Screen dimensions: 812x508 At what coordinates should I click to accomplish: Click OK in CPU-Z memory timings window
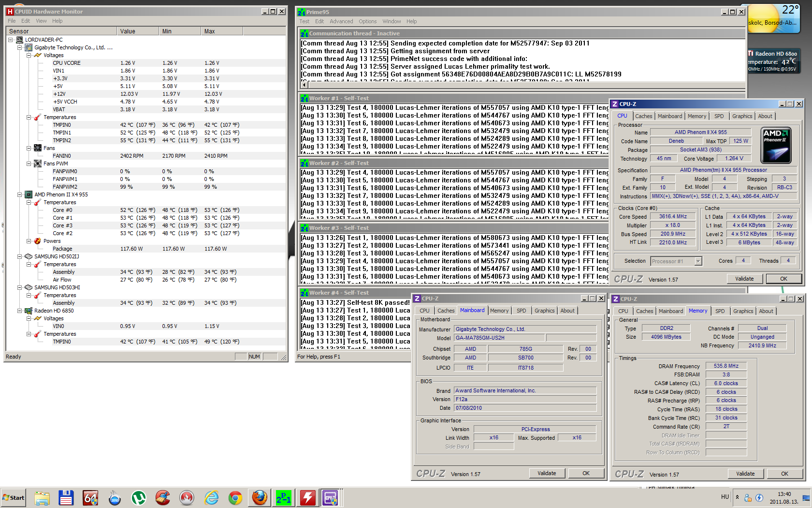[784, 474]
